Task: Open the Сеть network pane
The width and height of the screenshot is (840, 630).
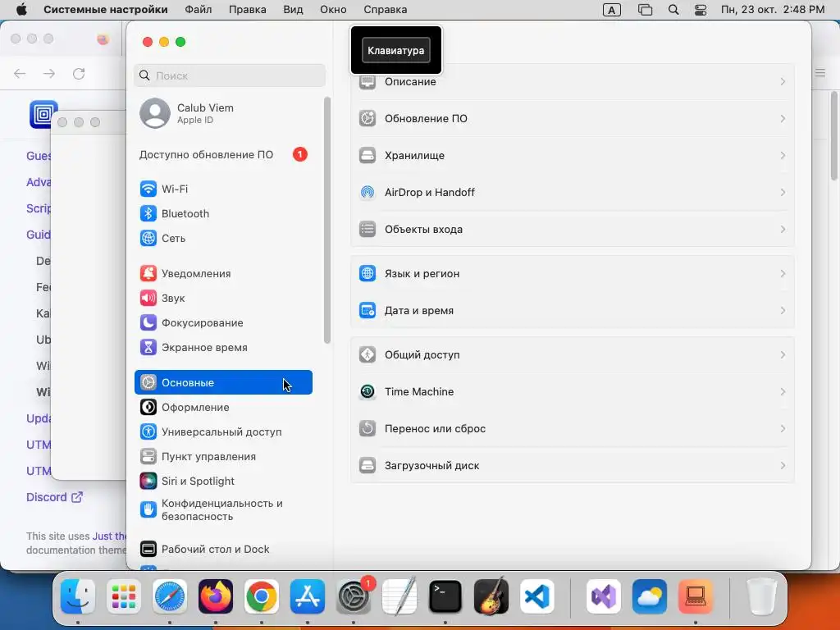Action: click(223, 239)
